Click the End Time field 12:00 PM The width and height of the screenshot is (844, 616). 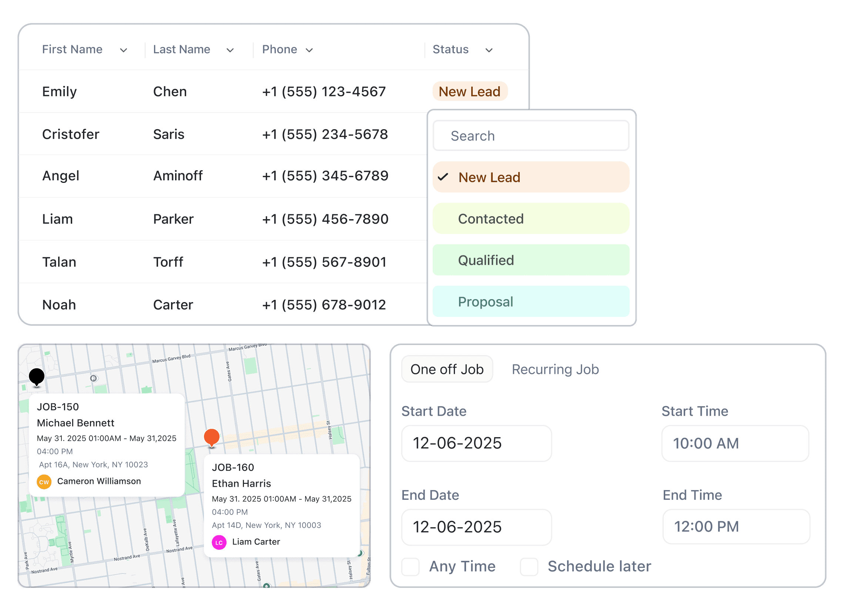[x=736, y=527]
